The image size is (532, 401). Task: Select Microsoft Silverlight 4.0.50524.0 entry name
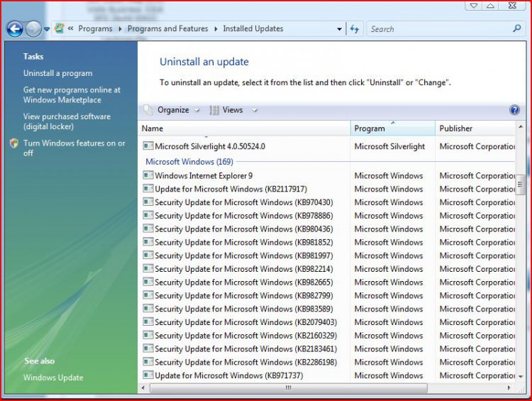pyautogui.click(x=210, y=146)
